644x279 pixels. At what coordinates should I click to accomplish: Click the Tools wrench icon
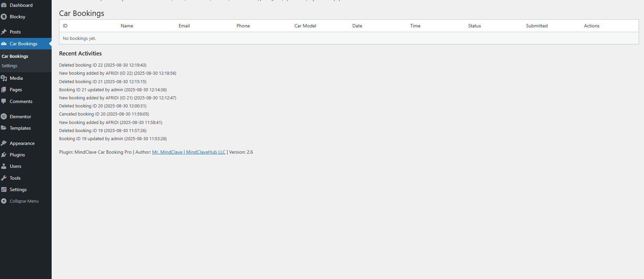tap(4, 178)
